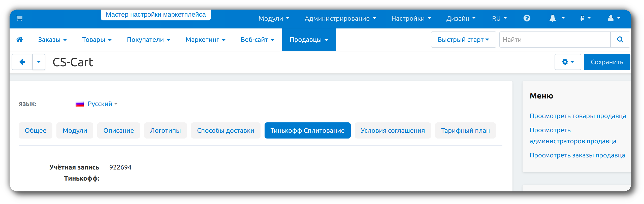
Task: Open the Продавцы menu
Action: (x=309, y=40)
